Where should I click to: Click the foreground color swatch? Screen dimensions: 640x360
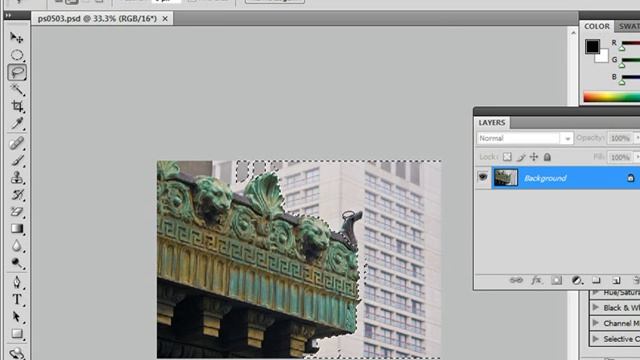(592, 46)
